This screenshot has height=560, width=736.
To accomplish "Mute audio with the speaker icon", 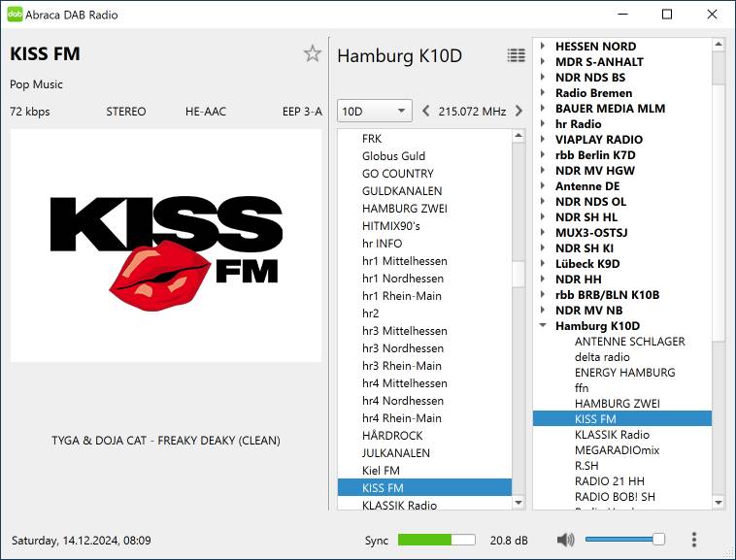I will coord(565,540).
